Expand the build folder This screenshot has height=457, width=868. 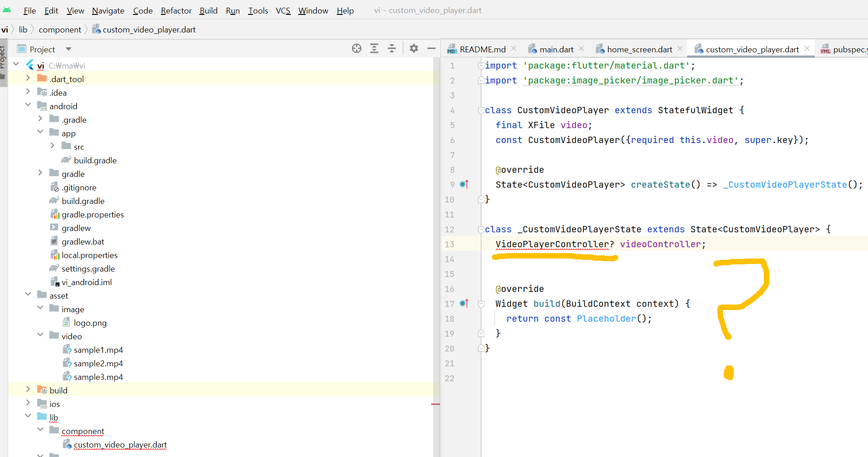[28, 389]
